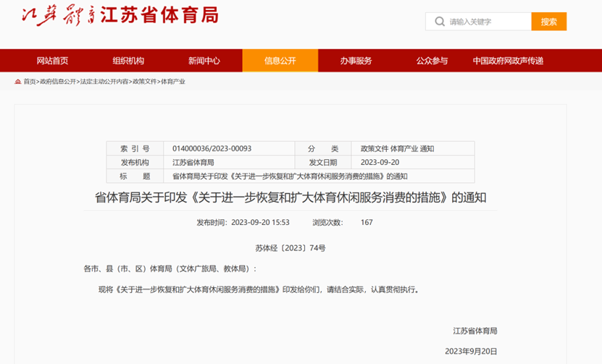602x364 pixels.
Task: Click the orange 搜索 button
Action: (549, 22)
